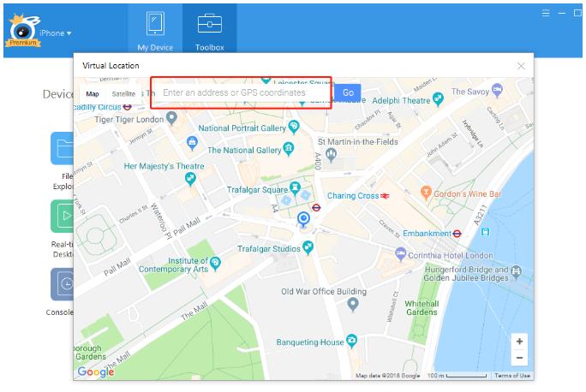Select The Savoy hotel marker
The image size is (586, 392).
tap(497, 90)
